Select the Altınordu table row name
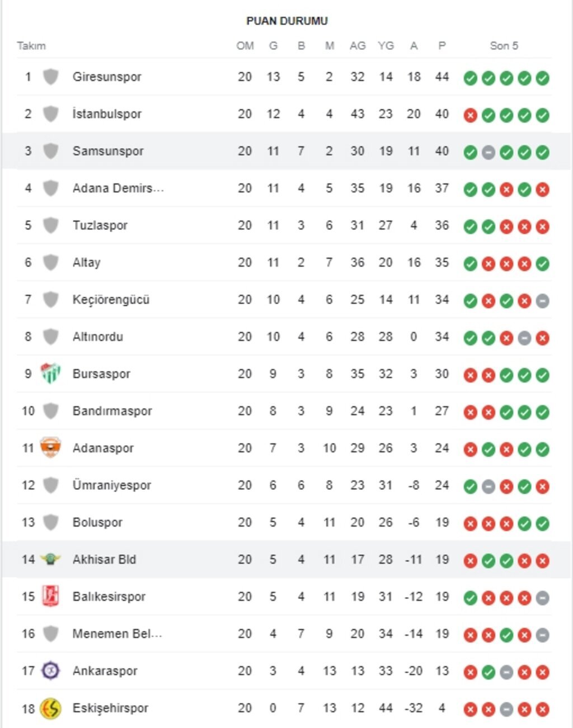This screenshot has height=728, width=573. click(x=98, y=337)
